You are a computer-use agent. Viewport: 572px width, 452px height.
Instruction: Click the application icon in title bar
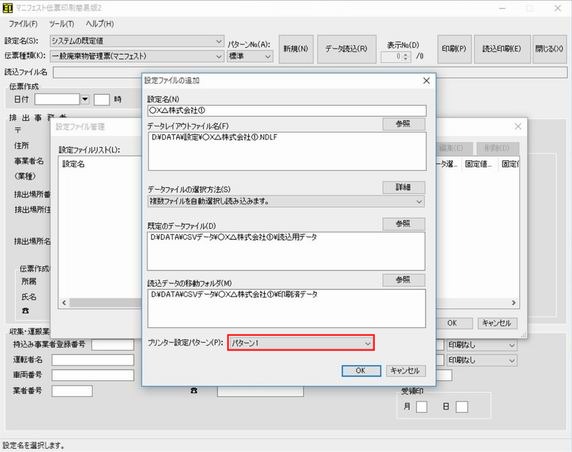(x=8, y=8)
